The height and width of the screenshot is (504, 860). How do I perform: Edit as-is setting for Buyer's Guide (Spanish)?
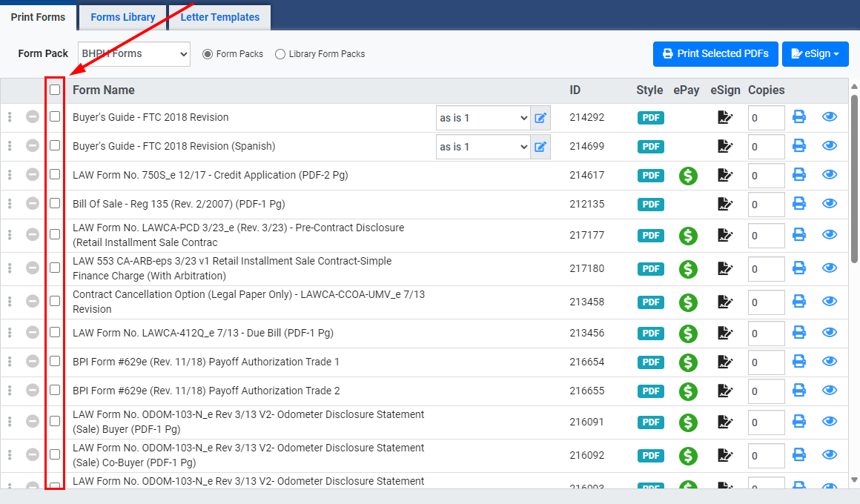point(540,147)
